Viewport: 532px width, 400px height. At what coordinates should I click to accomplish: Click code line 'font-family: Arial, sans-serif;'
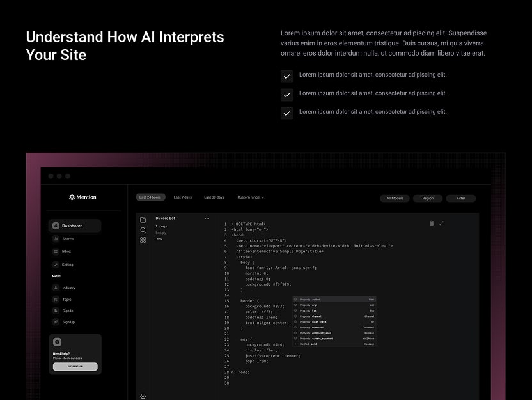[281, 268]
